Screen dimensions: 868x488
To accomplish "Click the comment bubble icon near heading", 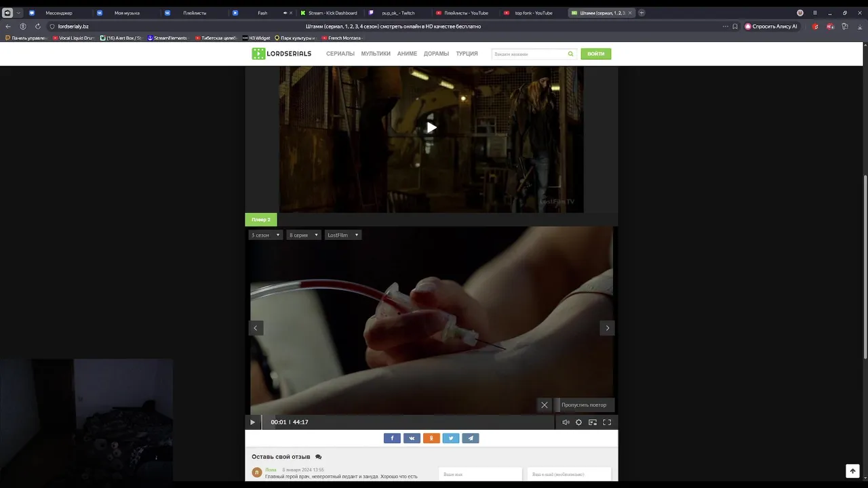I will tap(319, 457).
